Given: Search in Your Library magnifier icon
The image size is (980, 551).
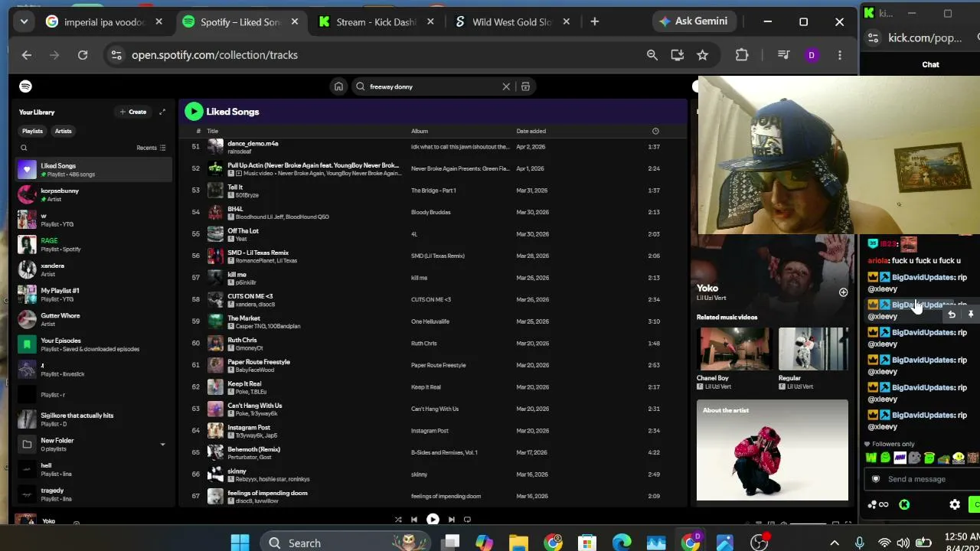Looking at the screenshot, I should tap(24, 148).
